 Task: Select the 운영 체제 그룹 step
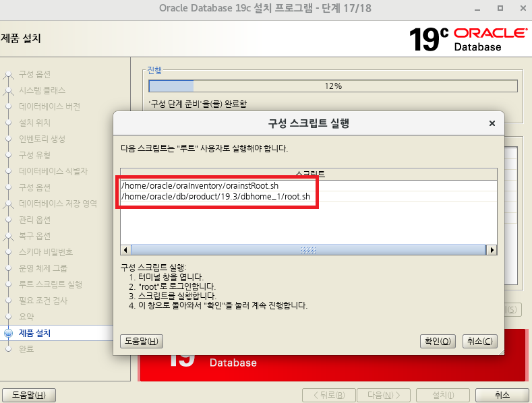(x=43, y=268)
